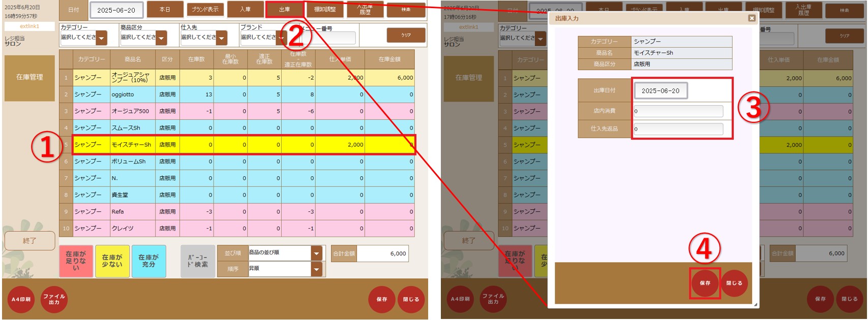The height and width of the screenshot is (320, 868).
Task: Select the Refa product row
Action: click(237, 212)
